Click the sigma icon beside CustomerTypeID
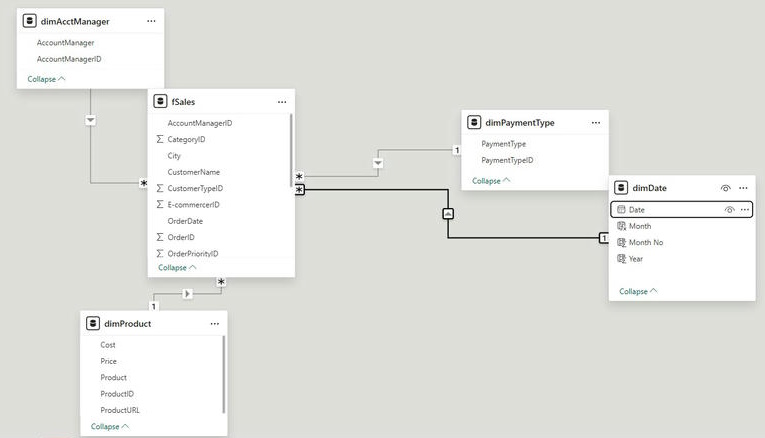The image size is (765, 438). pos(160,188)
